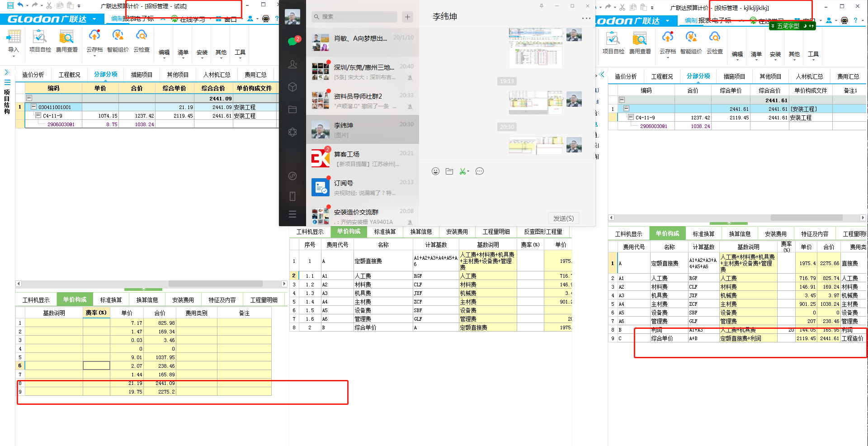Screen dimensions: 868x446
Task: Collapse row 030411001001 in left Glodon table
Action: [33, 107]
